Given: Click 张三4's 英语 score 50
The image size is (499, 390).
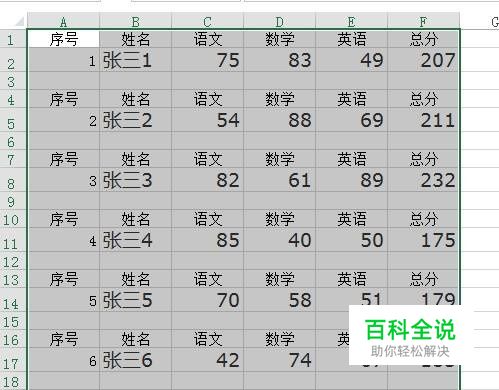Looking at the screenshot, I should [x=351, y=240].
